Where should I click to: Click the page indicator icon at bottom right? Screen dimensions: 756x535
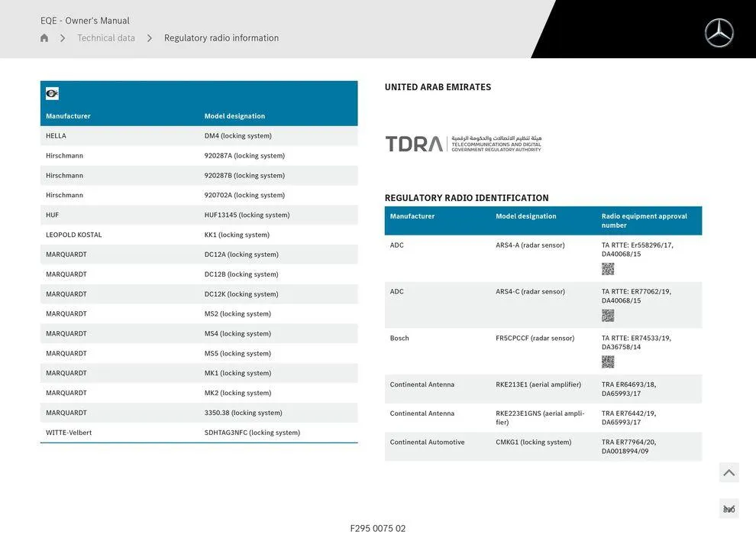(729, 508)
